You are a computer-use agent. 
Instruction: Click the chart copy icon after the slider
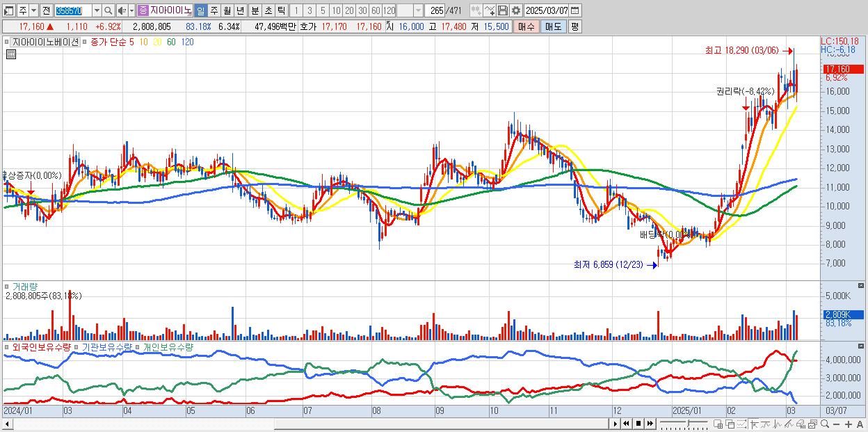(x=718, y=424)
